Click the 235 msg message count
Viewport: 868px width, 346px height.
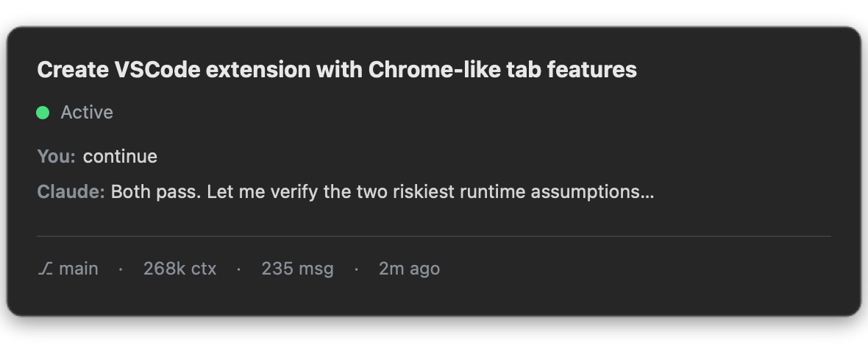click(297, 269)
